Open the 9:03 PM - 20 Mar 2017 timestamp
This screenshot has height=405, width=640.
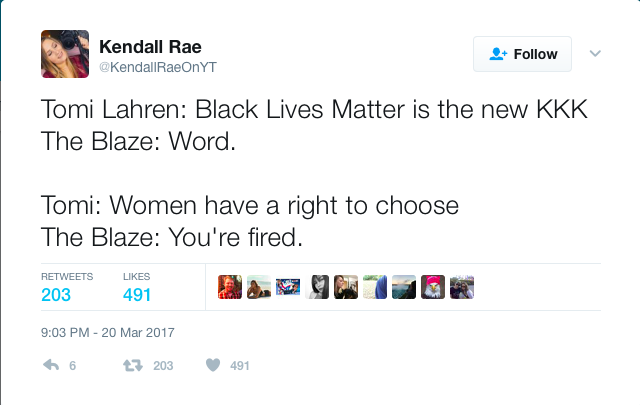[108, 333]
